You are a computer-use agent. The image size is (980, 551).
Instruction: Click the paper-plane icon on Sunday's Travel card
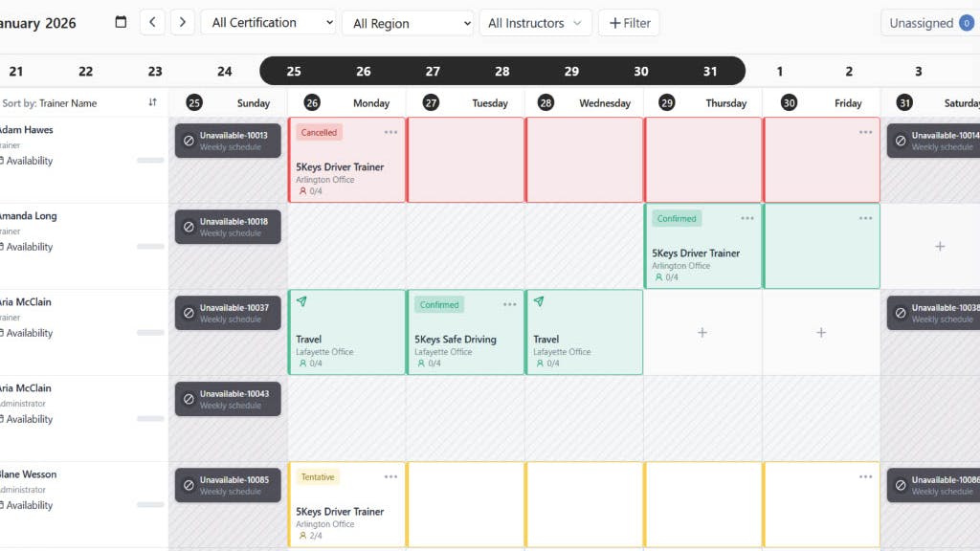(x=301, y=301)
